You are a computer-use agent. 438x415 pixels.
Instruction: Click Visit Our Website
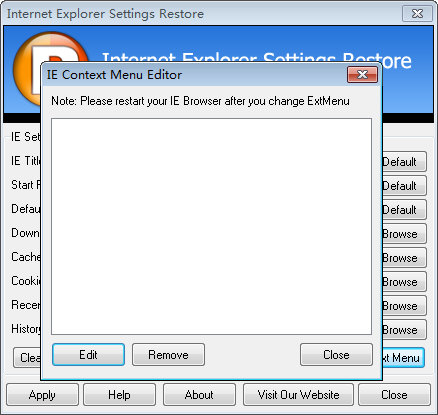[x=298, y=395]
